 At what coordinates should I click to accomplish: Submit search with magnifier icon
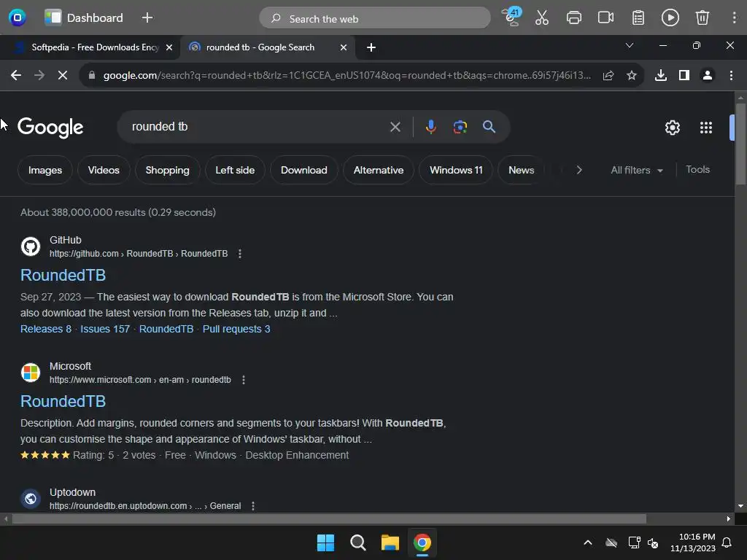pyautogui.click(x=489, y=127)
